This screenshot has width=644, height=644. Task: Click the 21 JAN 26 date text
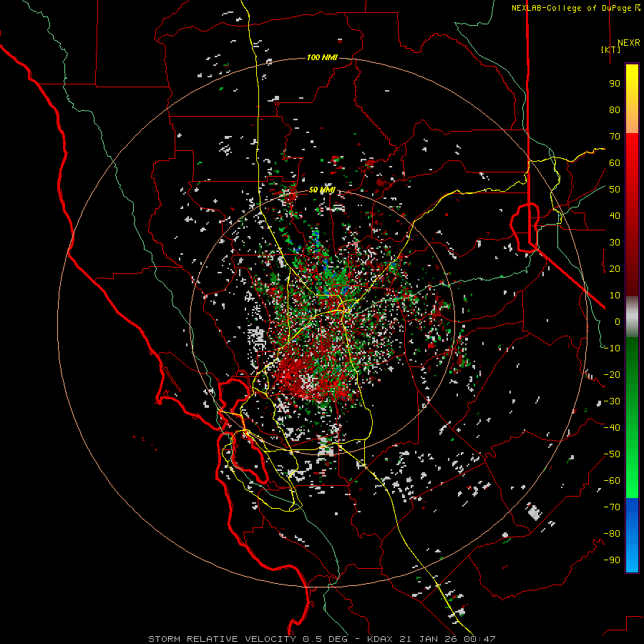tap(429, 639)
